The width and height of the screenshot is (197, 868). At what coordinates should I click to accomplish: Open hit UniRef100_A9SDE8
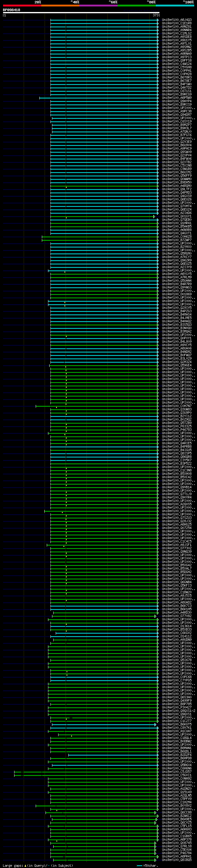177,37
